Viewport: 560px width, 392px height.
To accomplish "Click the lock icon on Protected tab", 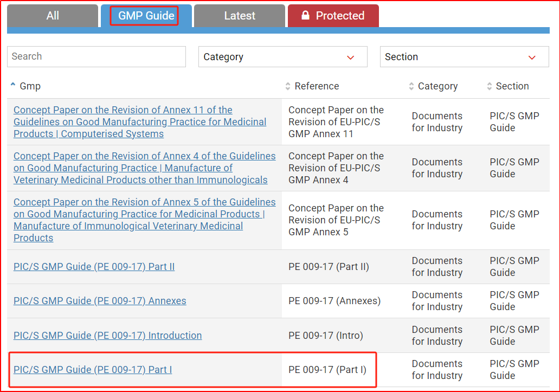I will (x=305, y=16).
